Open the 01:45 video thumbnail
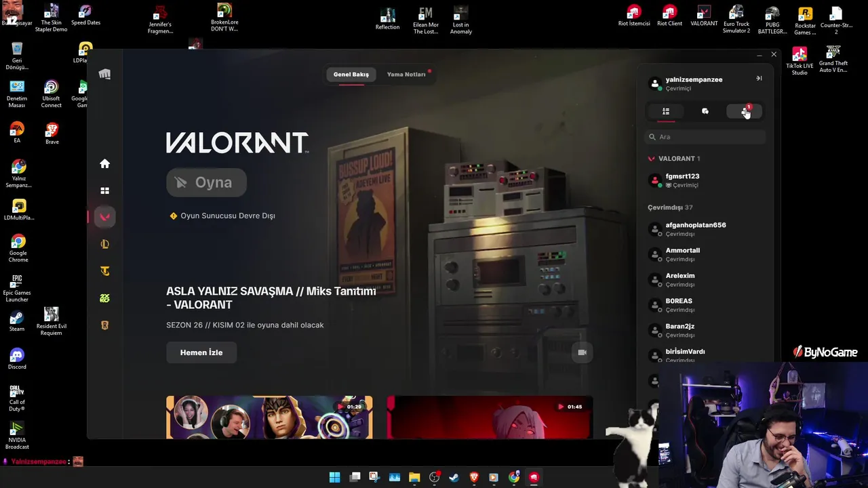 pyautogui.click(x=490, y=417)
